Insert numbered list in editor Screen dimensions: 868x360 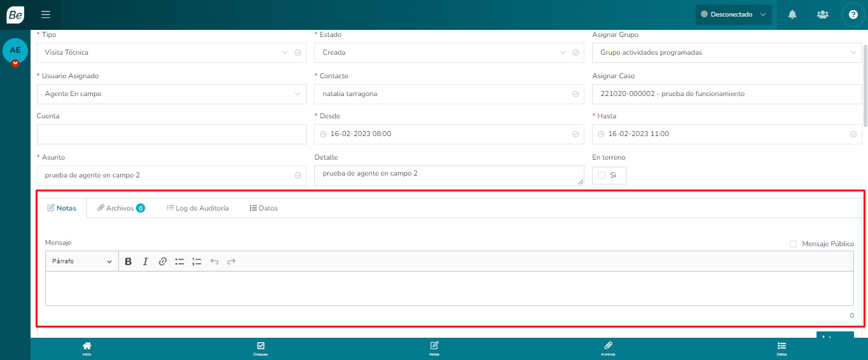pyautogui.click(x=196, y=261)
